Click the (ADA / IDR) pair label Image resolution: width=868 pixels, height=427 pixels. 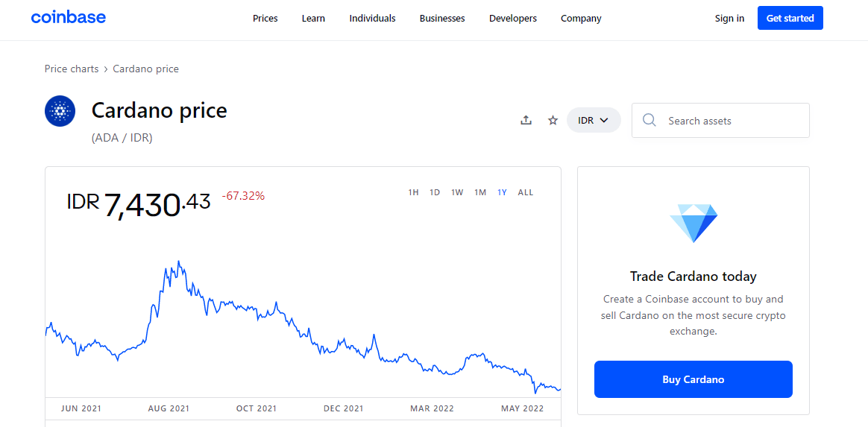[122, 138]
